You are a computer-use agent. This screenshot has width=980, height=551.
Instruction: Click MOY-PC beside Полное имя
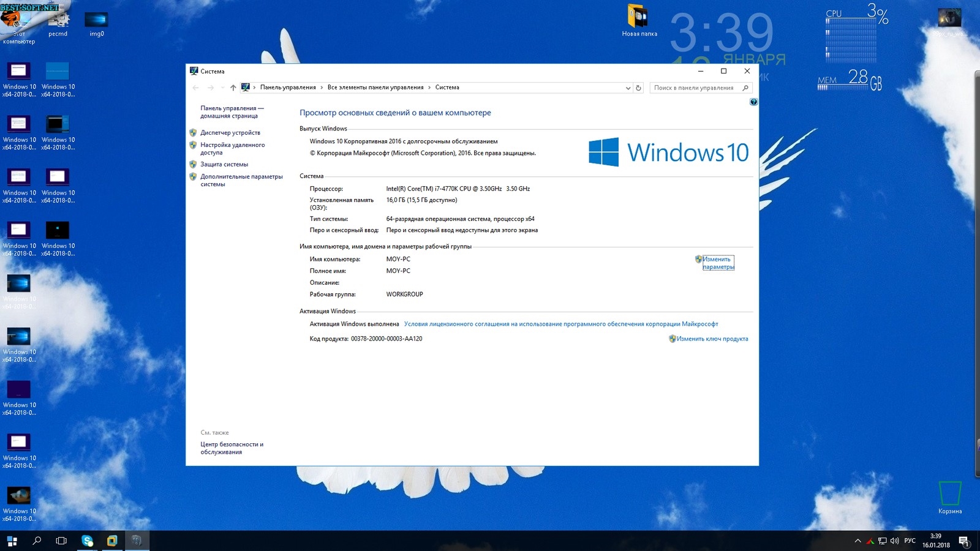398,271
